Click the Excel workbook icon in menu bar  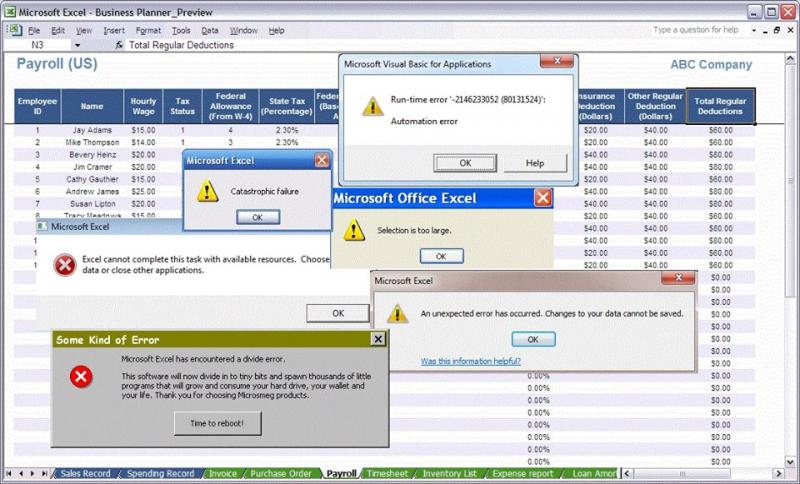(x=13, y=30)
